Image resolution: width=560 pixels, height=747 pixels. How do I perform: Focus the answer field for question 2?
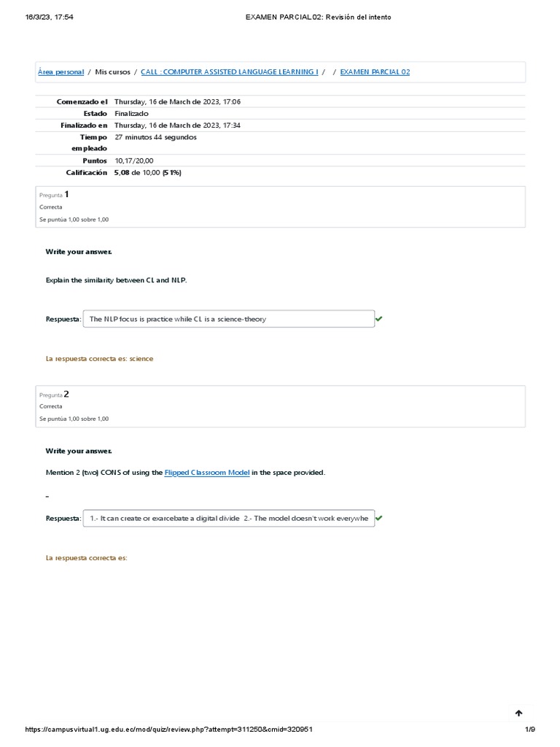228,518
